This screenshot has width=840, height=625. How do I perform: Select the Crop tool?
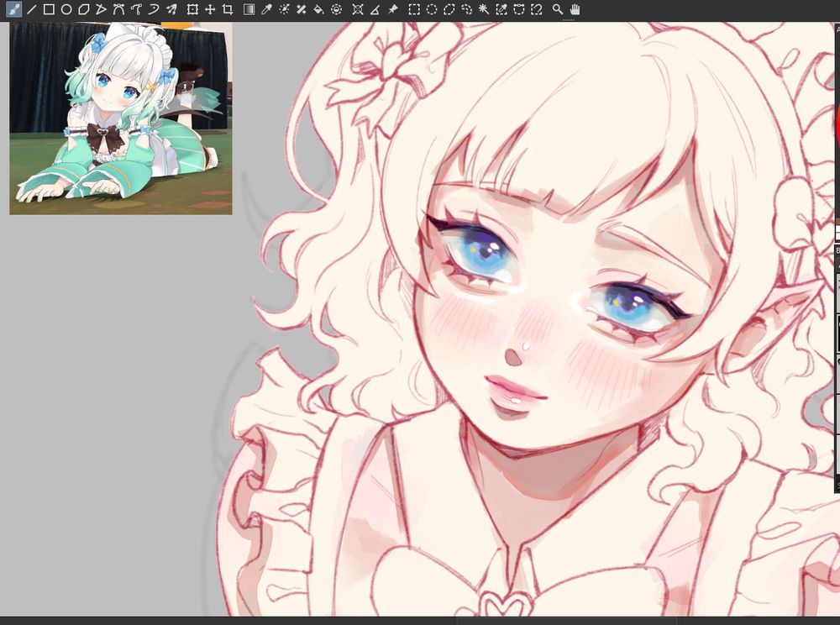[227, 9]
